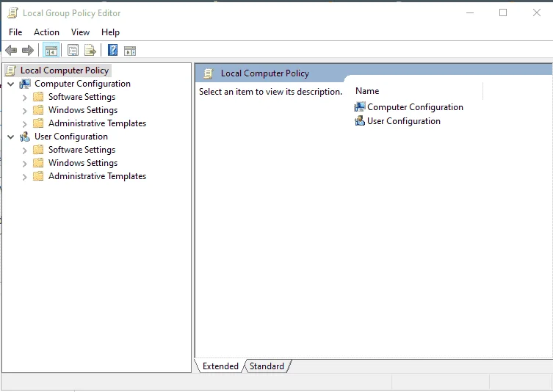Image resolution: width=553 pixels, height=392 pixels.
Task: Select Windows Settings label under Computer Configuration
Action: pos(83,110)
